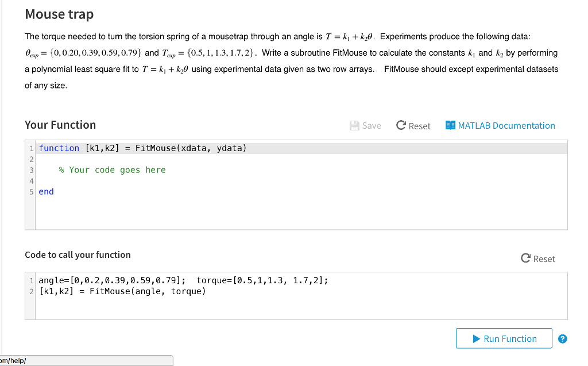
Task: Click the angle and torque definition line
Action: click(183, 280)
